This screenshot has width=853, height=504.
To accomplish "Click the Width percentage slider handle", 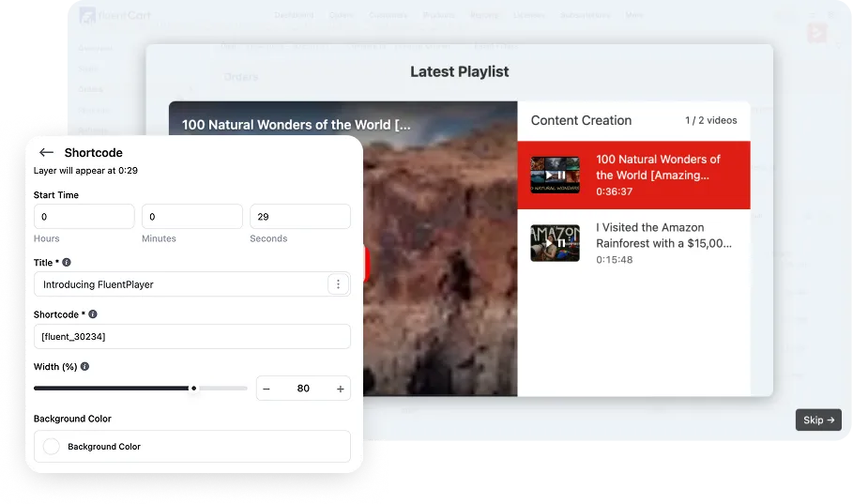I will click(194, 388).
